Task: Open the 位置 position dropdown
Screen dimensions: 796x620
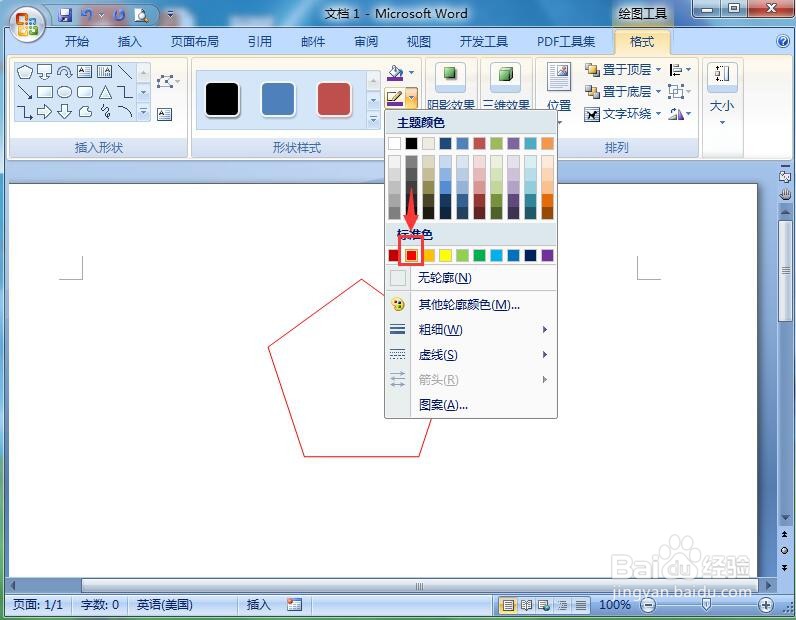Action: coord(559,93)
